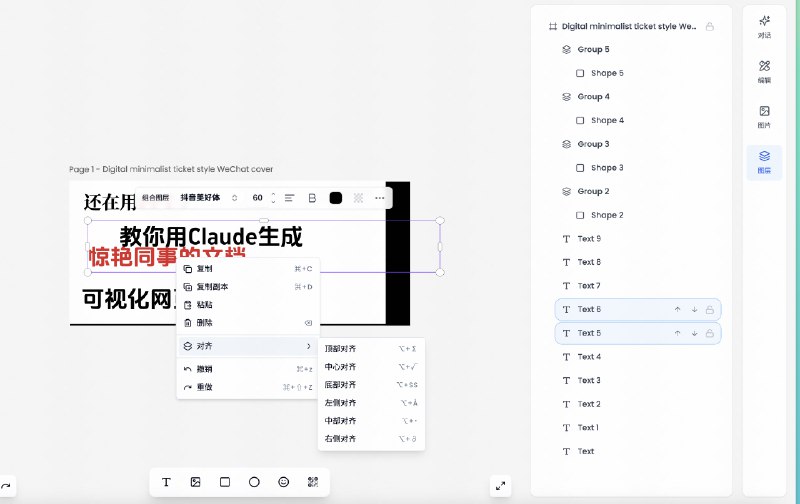Open the QR code tool
The width and height of the screenshot is (800, 504).
[x=313, y=482]
